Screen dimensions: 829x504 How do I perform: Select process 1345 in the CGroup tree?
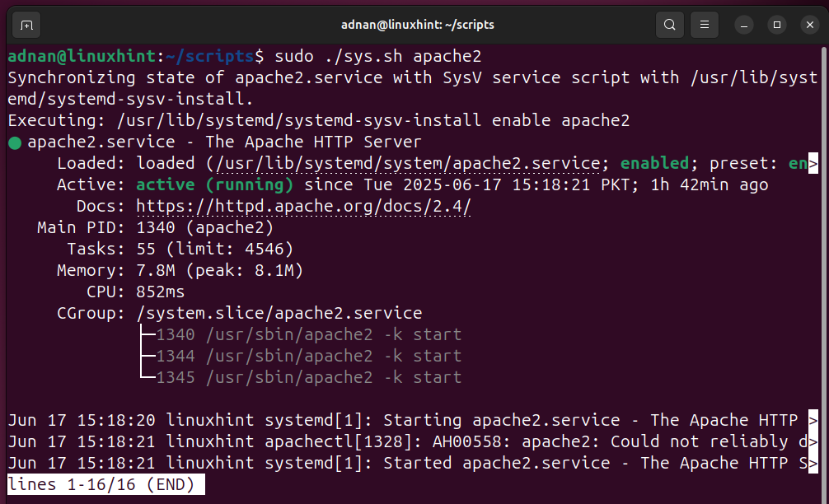click(176, 377)
